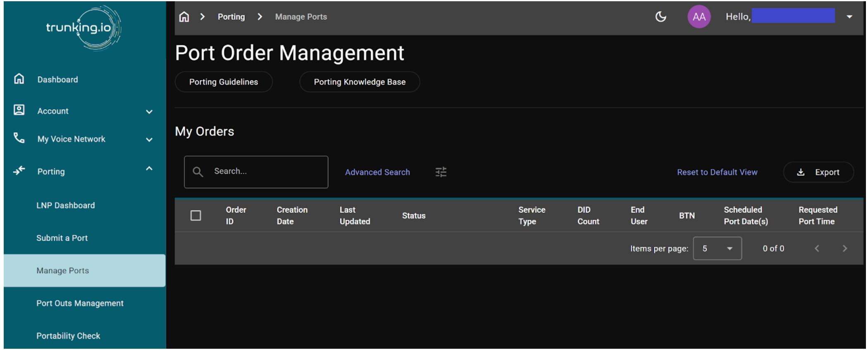Open the user account dropdown arrow
Image resolution: width=868 pixels, height=350 pixels.
[849, 17]
